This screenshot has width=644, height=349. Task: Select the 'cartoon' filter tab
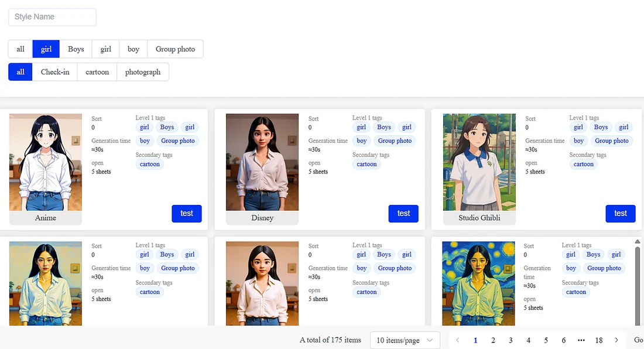97,72
